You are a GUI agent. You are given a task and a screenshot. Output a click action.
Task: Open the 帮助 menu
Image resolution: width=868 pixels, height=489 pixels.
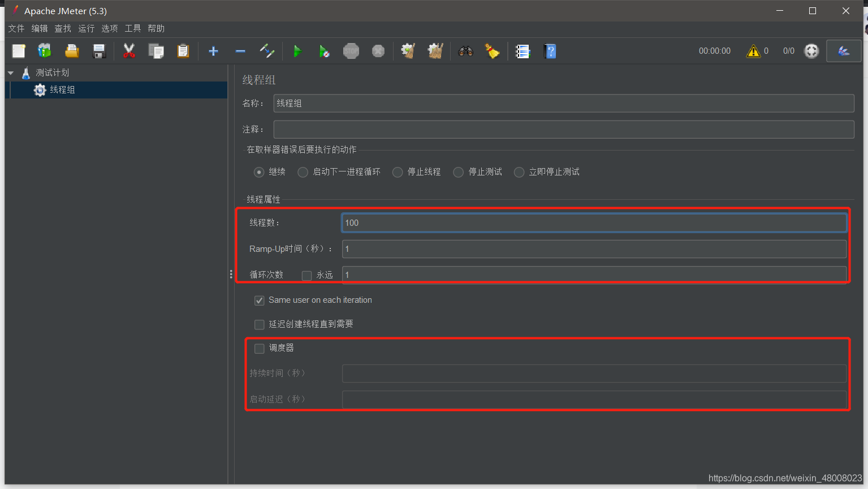156,28
